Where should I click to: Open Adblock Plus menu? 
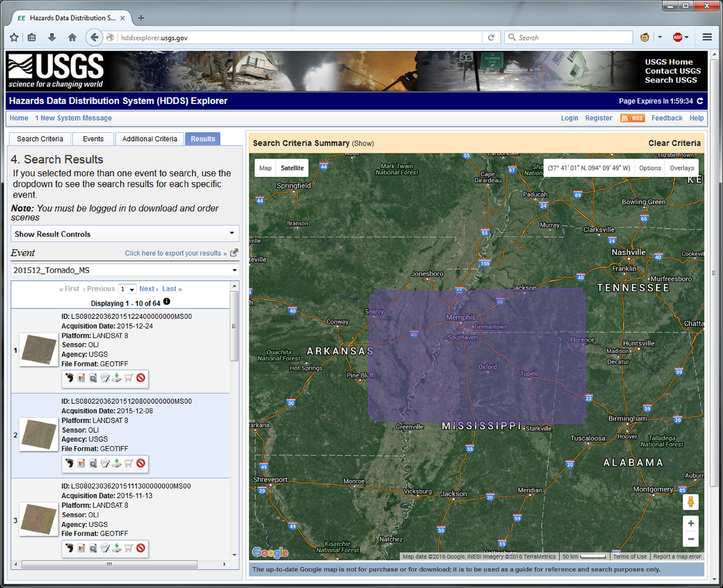(x=680, y=37)
